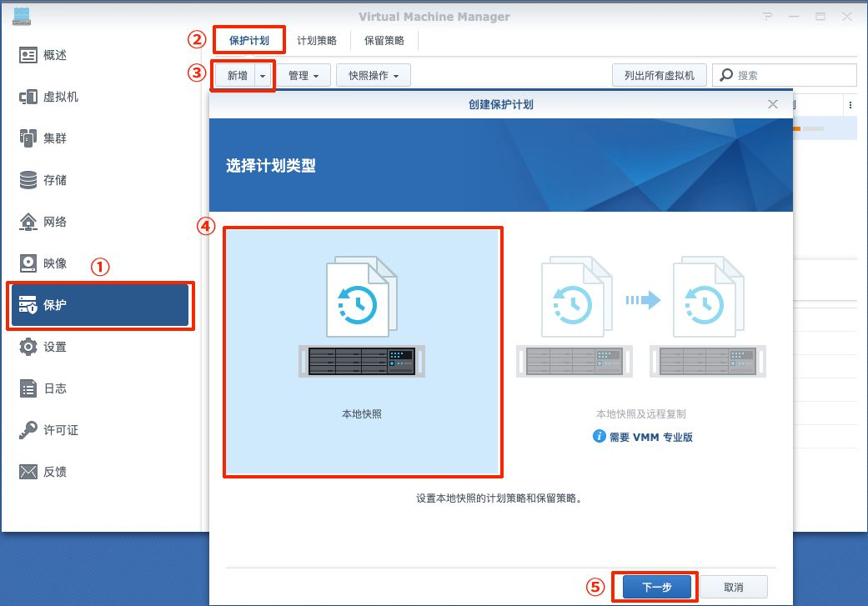
Task: Click the remote replication arrow graphic
Action: [x=643, y=300]
